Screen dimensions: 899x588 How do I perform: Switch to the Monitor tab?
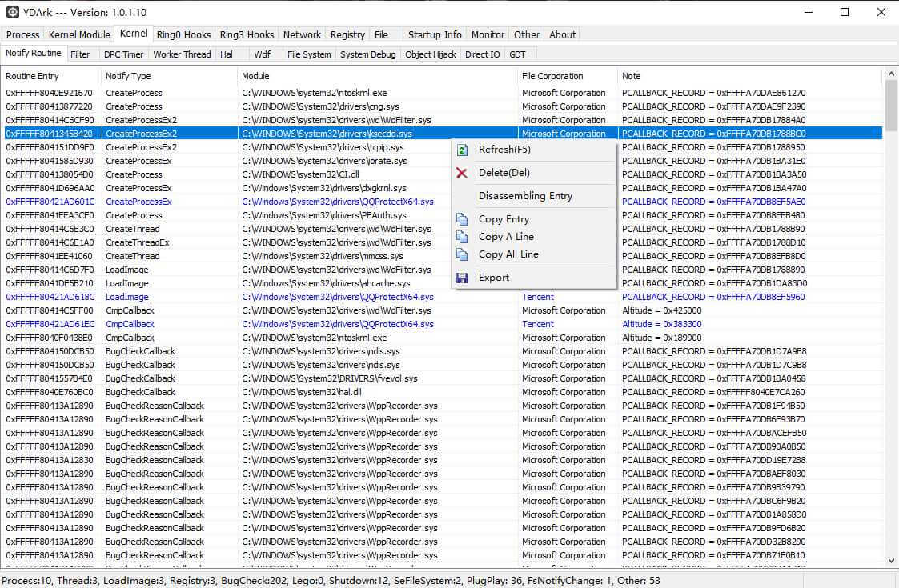click(488, 35)
